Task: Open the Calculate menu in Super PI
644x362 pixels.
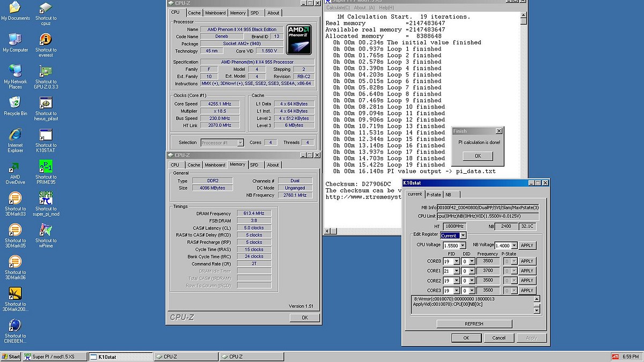Action: pyautogui.click(x=338, y=8)
